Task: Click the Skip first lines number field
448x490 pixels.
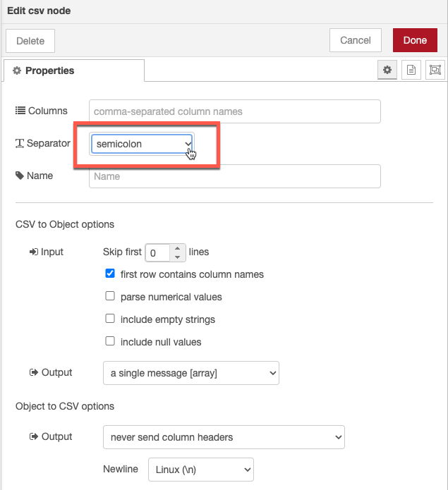Action: (158, 253)
